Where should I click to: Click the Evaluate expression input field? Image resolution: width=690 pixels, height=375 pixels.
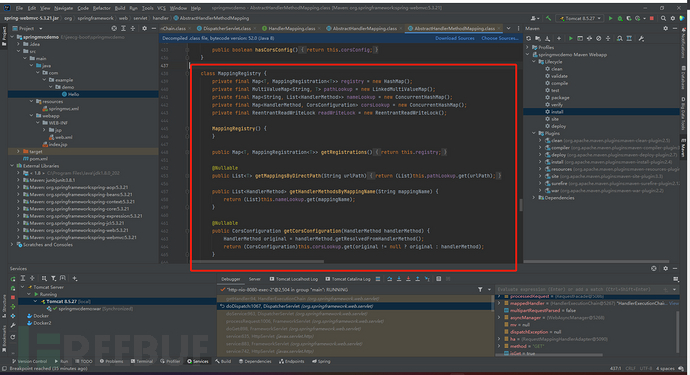579,290
